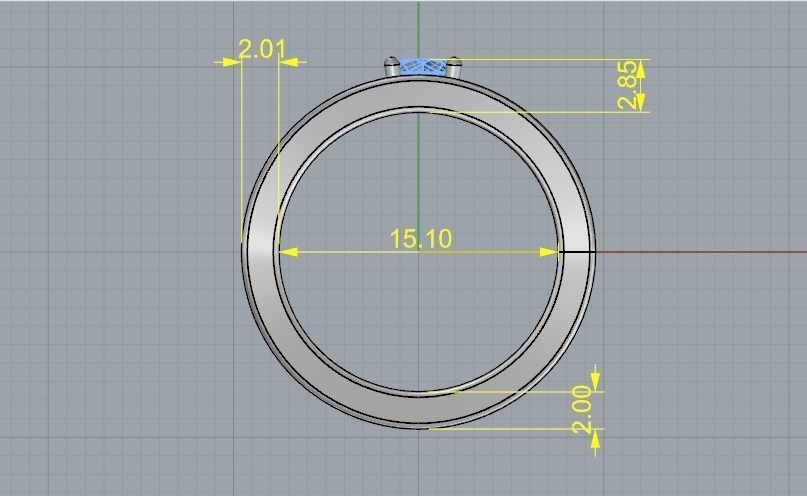Select the 2.01 band thickness dimension text
The image size is (807, 496).
tap(261, 50)
